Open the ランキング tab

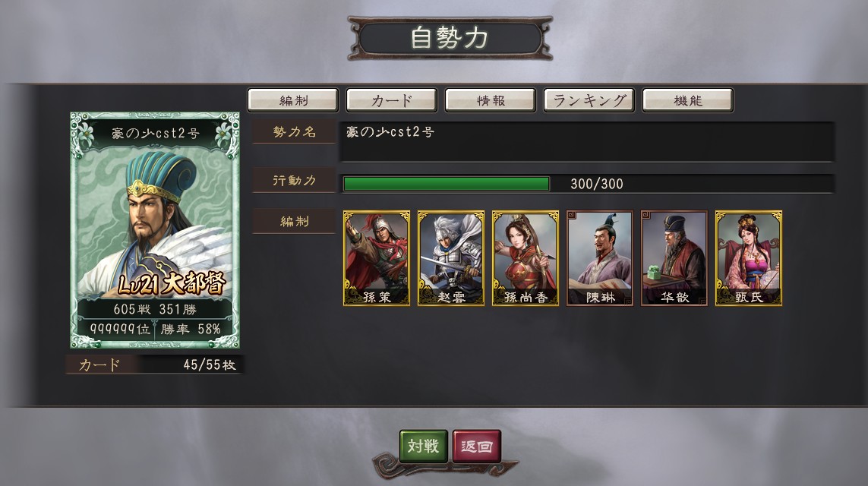point(589,100)
